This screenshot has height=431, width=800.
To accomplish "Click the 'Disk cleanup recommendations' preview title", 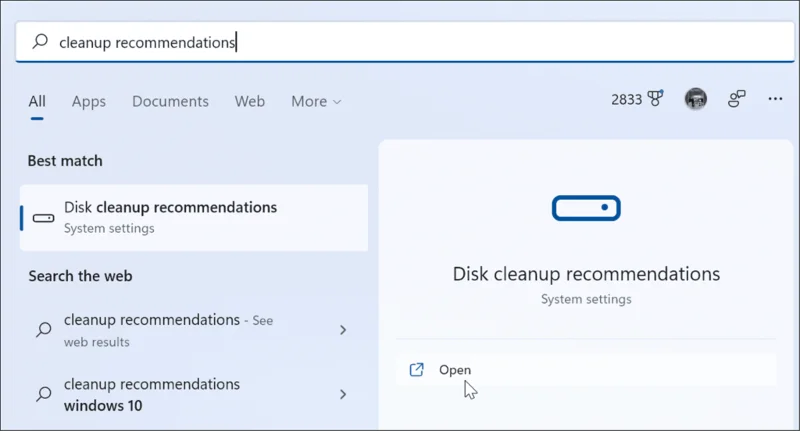I will [586, 274].
